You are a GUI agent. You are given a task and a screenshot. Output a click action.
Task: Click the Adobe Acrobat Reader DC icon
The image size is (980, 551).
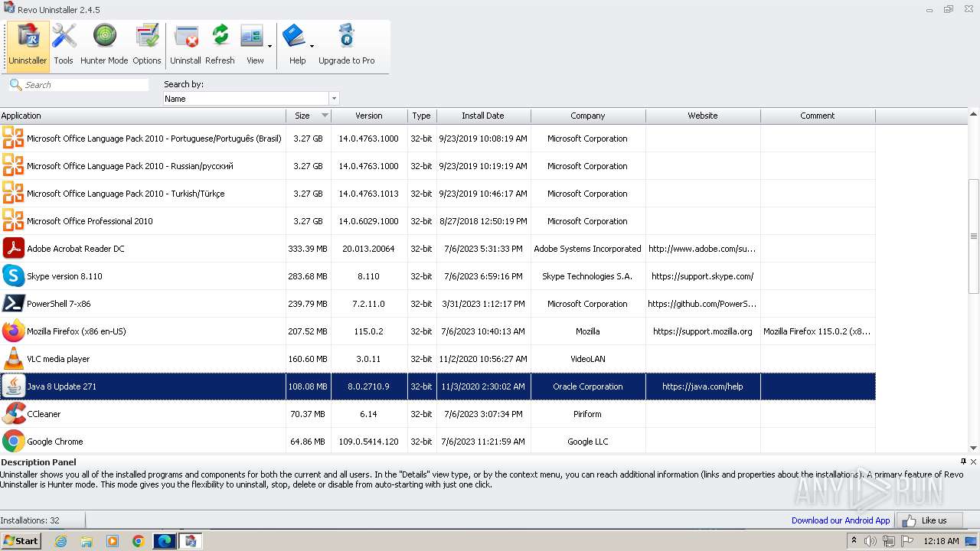13,248
